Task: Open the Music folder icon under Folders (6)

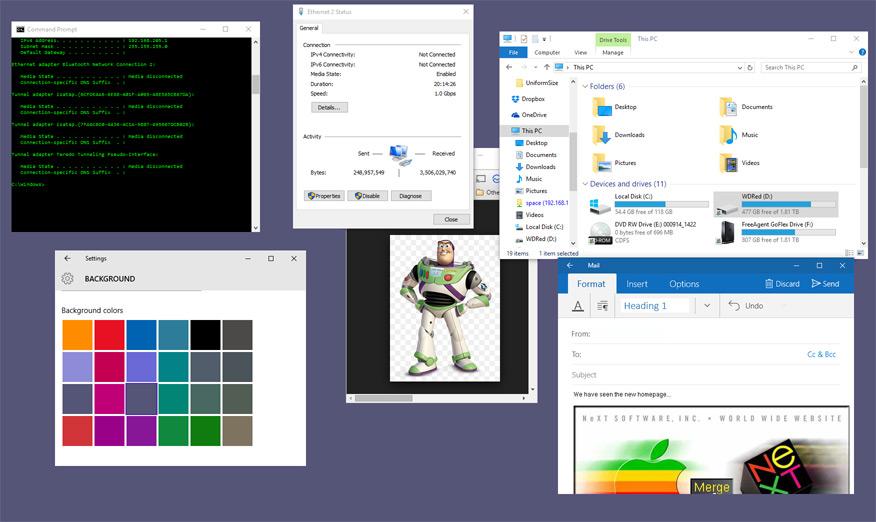Action: point(729,135)
